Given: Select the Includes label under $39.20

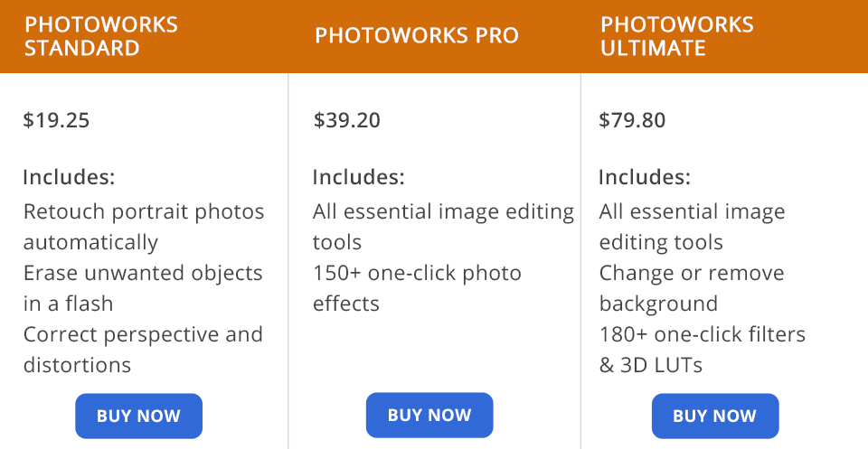Looking at the screenshot, I should coord(359,177).
